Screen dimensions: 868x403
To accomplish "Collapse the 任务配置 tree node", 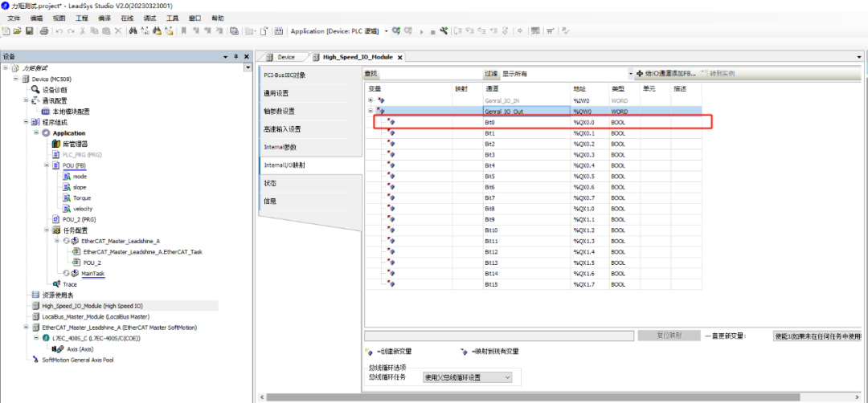I will (x=47, y=230).
